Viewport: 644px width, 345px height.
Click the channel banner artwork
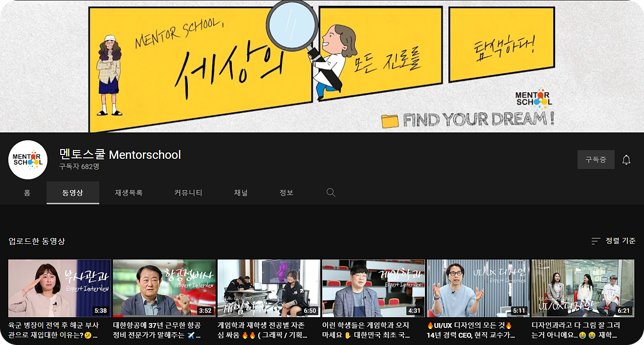tap(322, 66)
